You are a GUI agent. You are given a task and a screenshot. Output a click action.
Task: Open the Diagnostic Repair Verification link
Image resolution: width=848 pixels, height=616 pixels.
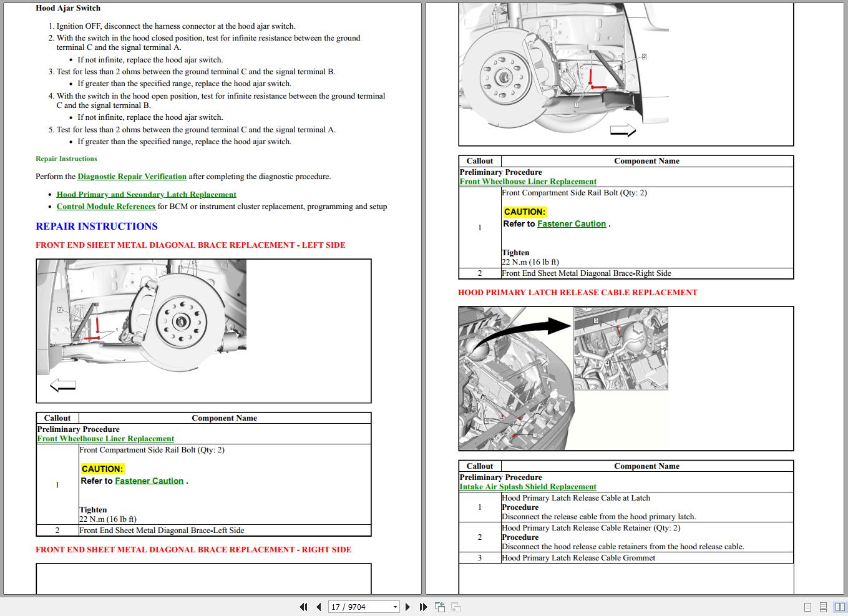tap(132, 177)
